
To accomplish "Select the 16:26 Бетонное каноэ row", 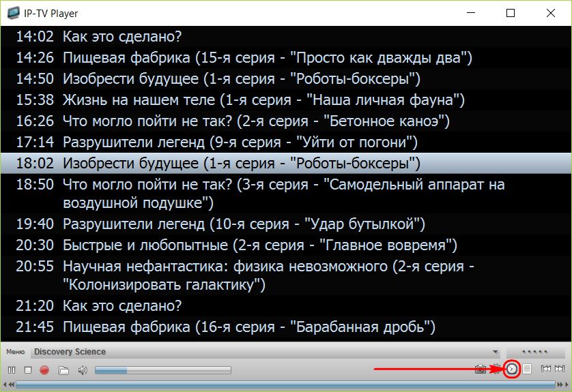I will pyautogui.click(x=286, y=121).
